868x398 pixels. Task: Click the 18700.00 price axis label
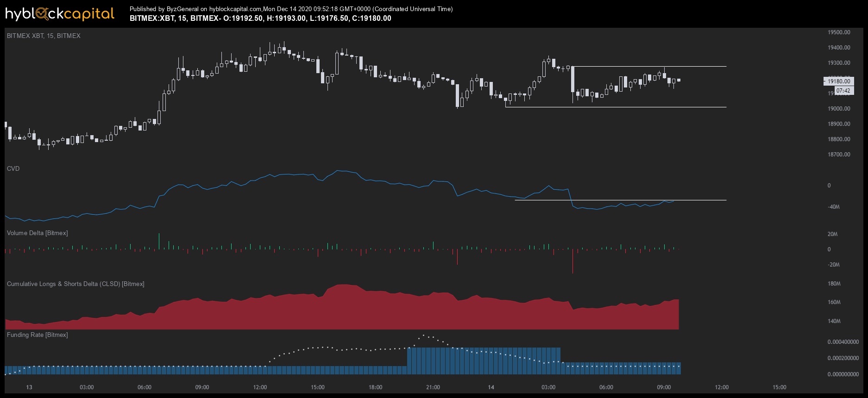coord(839,155)
